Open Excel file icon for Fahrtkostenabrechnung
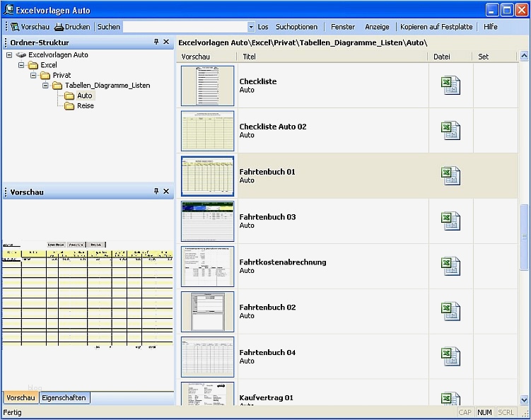531x420 pixels. (x=450, y=267)
